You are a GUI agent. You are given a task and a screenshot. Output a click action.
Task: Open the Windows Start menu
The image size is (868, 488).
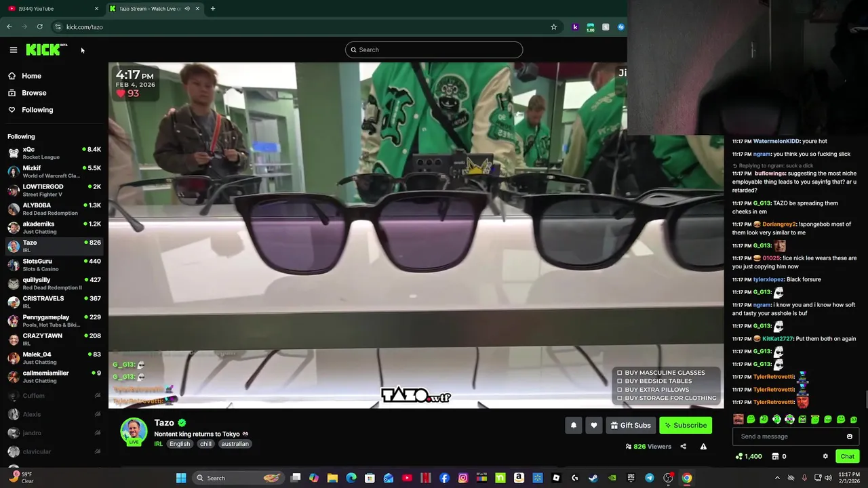click(181, 478)
